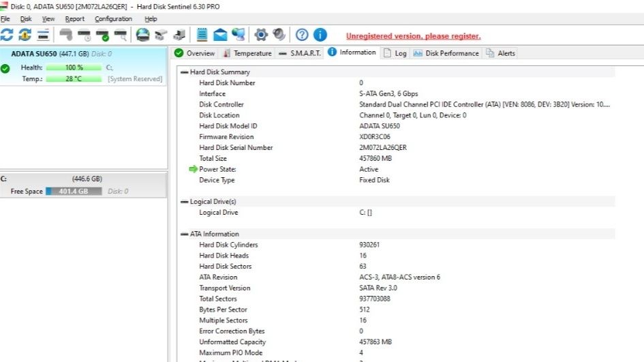Screen dimensions: 644x362
Task: Click the gray disk with hand icon
Action: tap(65, 35)
